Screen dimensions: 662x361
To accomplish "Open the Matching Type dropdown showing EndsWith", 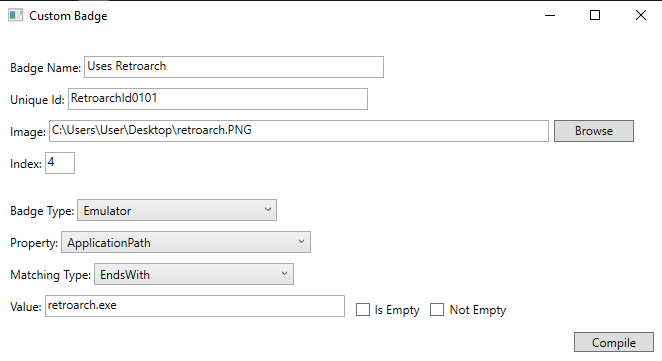I will click(x=194, y=274).
